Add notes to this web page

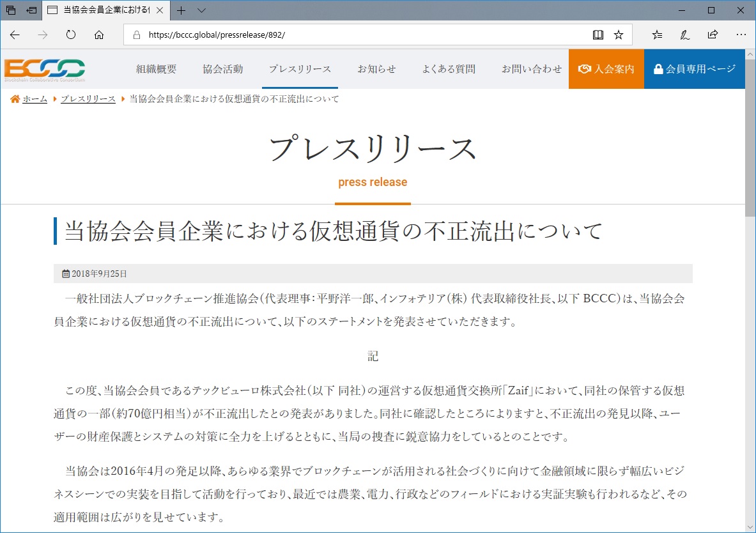tap(684, 35)
